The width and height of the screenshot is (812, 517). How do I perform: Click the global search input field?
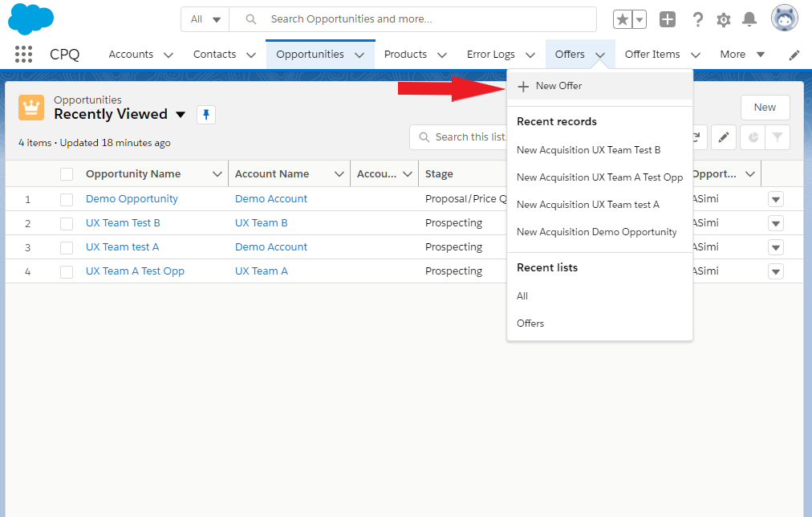click(412, 19)
